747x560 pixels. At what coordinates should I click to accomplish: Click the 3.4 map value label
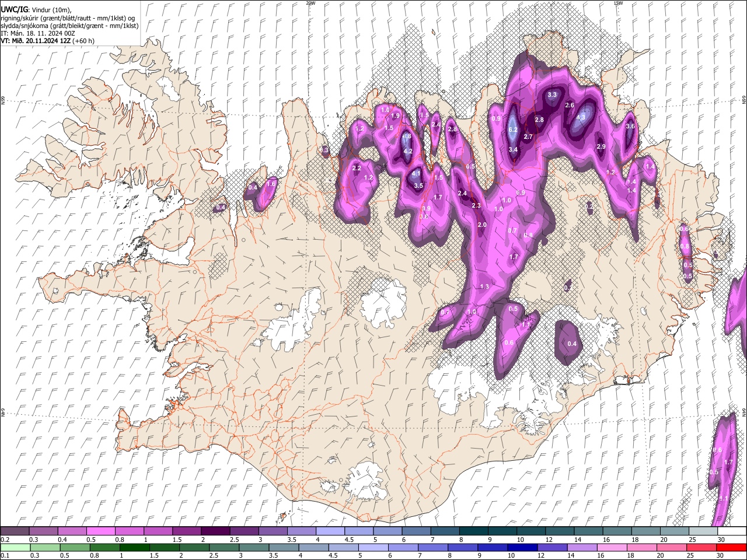[x=514, y=150]
